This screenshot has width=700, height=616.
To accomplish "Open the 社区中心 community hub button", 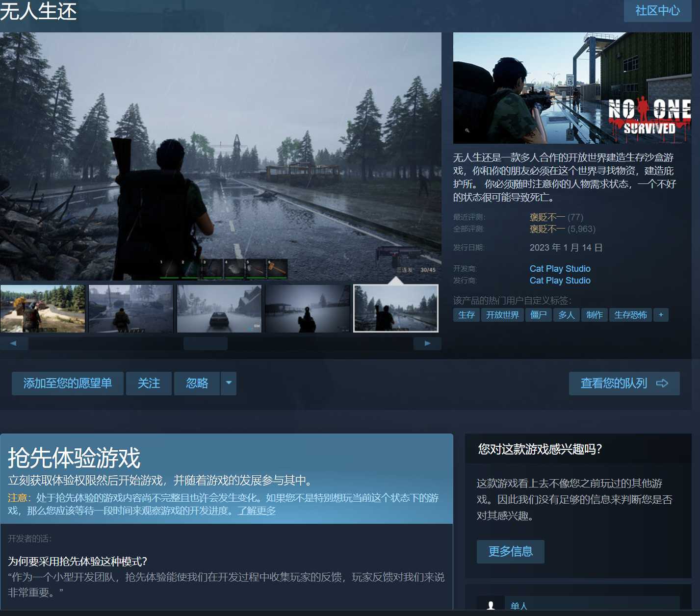I will (657, 11).
